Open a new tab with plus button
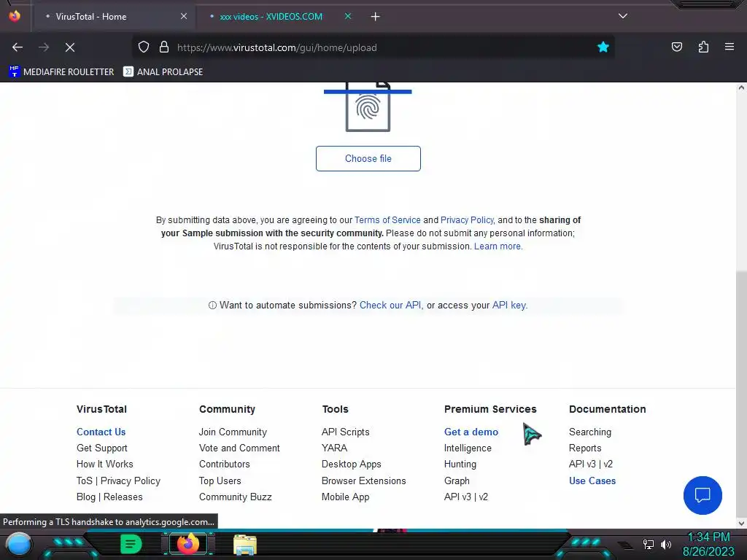 (375, 17)
